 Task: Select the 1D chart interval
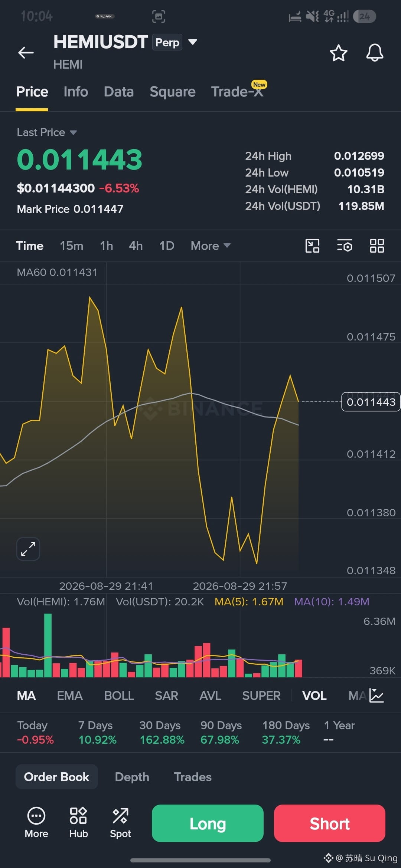pos(167,246)
